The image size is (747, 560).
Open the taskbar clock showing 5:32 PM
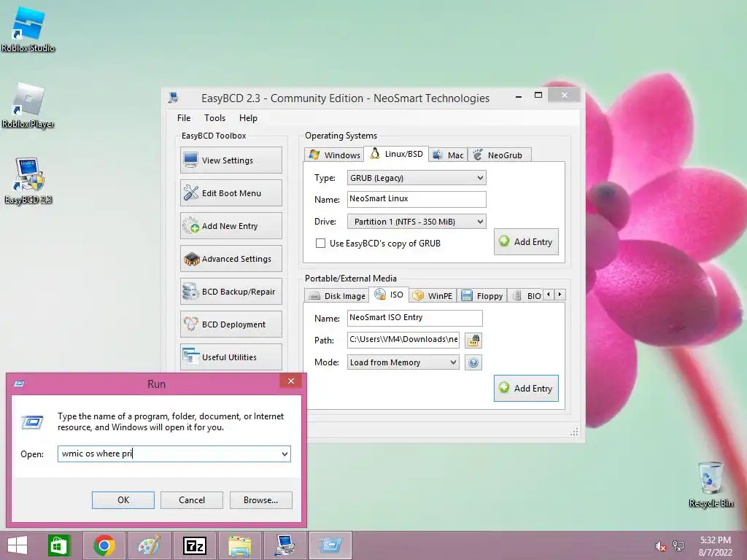[715, 545]
